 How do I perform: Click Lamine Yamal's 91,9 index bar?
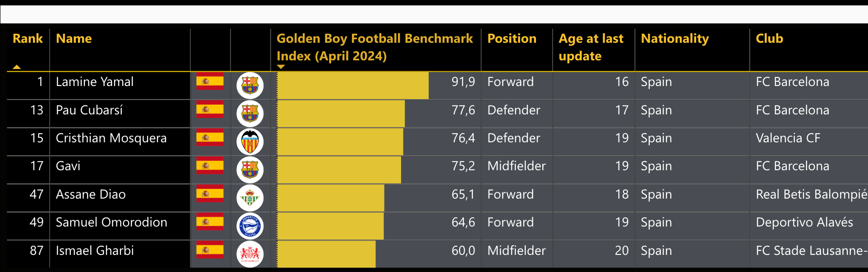353,86
